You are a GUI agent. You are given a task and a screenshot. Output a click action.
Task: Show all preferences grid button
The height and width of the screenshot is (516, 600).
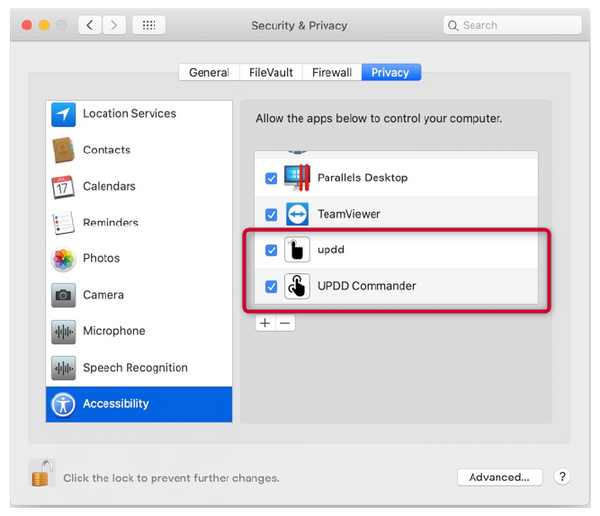[149, 25]
